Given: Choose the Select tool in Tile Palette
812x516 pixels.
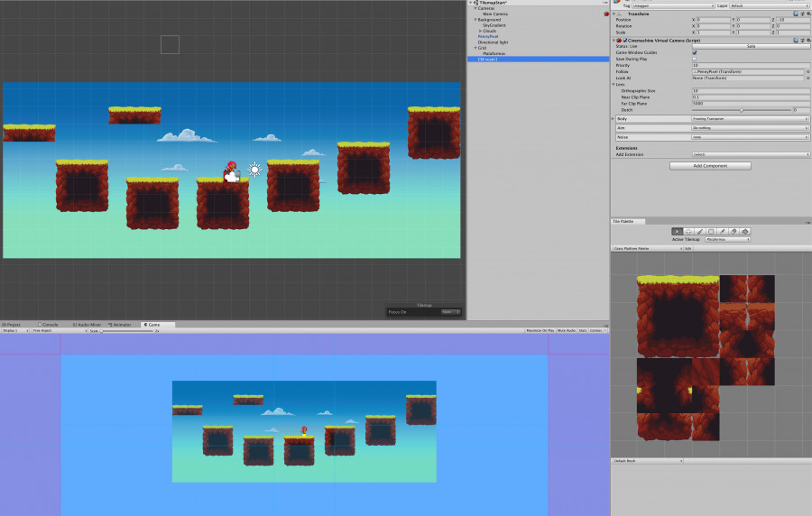Looking at the screenshot, I should point(677,231).
